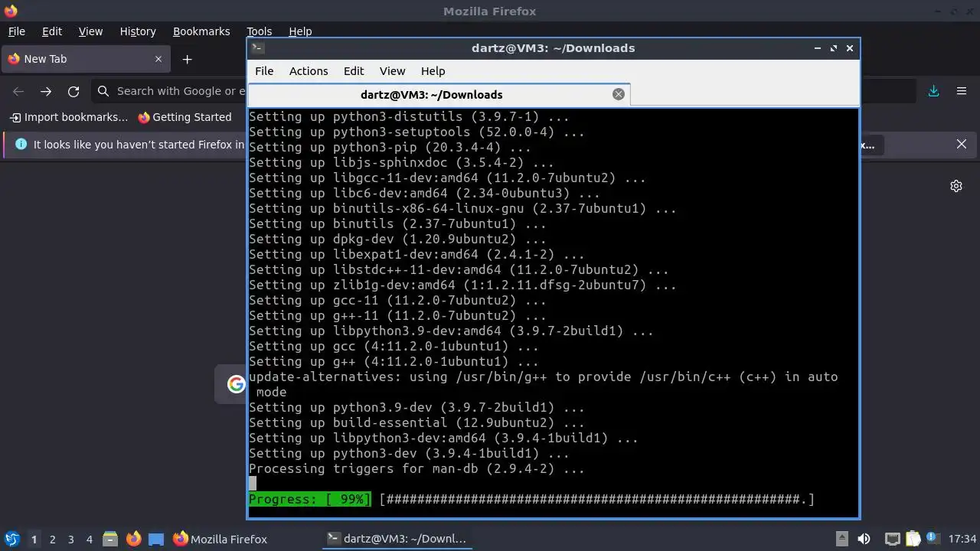Open the terminal's Actions menu
The height and width of the screenshot is (551, 980).
click(x=309, y=71)
